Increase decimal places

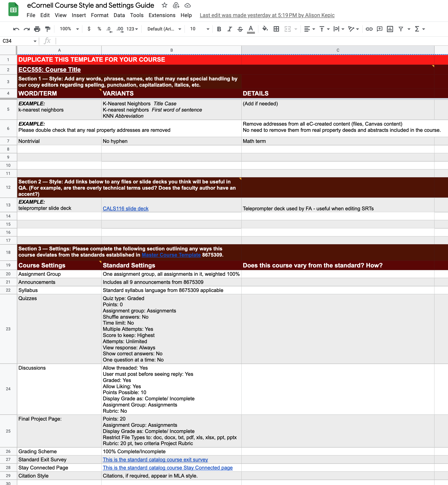coord(120,29)
